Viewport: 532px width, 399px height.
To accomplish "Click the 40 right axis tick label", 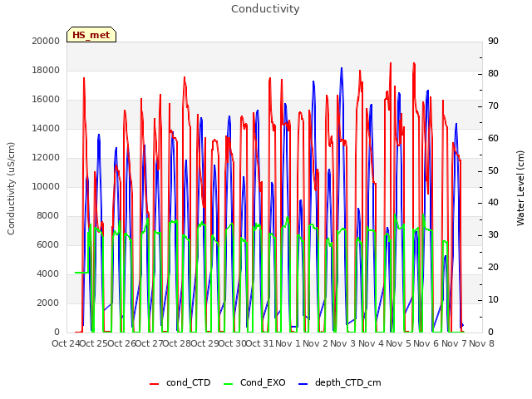I will coord(493,203).
